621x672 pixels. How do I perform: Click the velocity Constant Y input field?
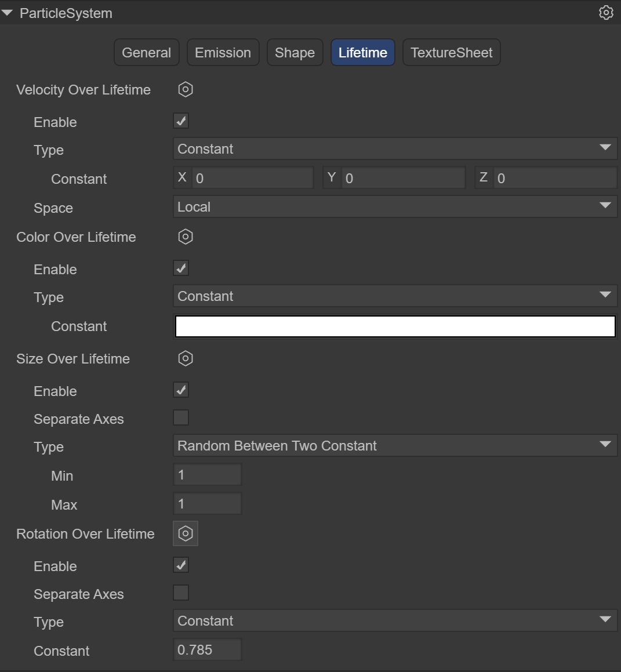point(403,178)
